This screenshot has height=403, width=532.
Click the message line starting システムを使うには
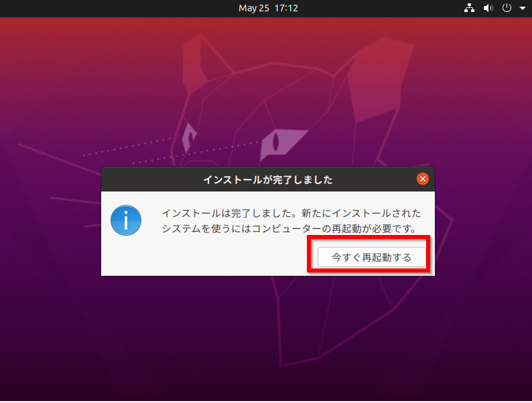[289, 228]
